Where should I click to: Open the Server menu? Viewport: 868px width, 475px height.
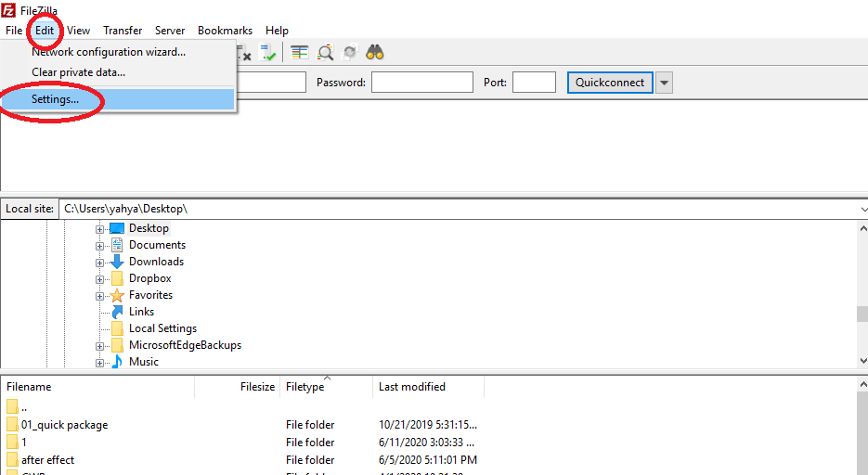(x=170, y=31)
